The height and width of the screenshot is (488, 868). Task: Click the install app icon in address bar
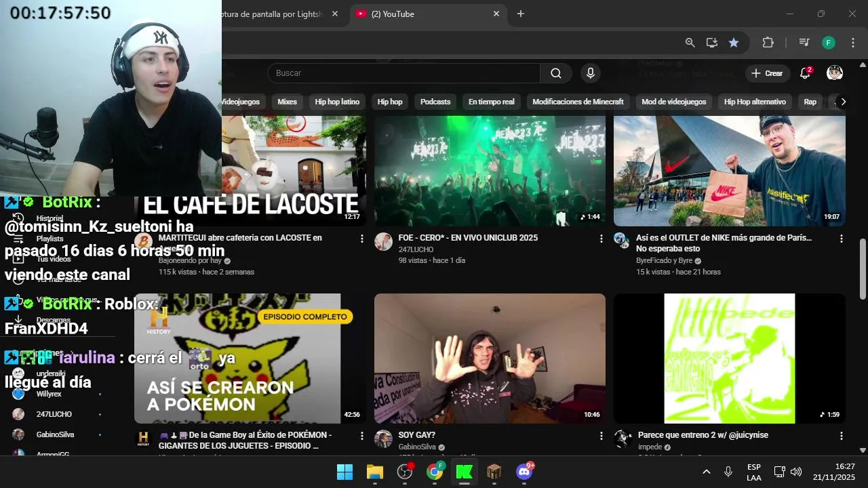point(712,43)
